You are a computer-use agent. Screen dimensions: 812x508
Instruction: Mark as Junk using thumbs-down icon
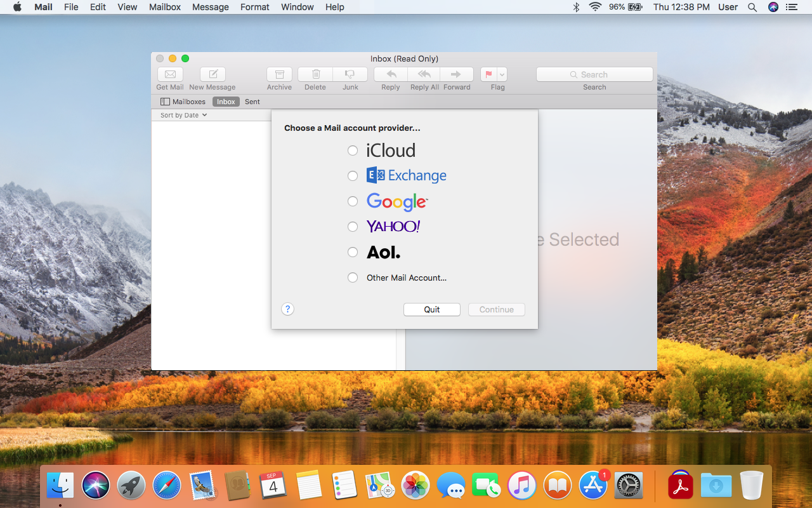(350, 74)
